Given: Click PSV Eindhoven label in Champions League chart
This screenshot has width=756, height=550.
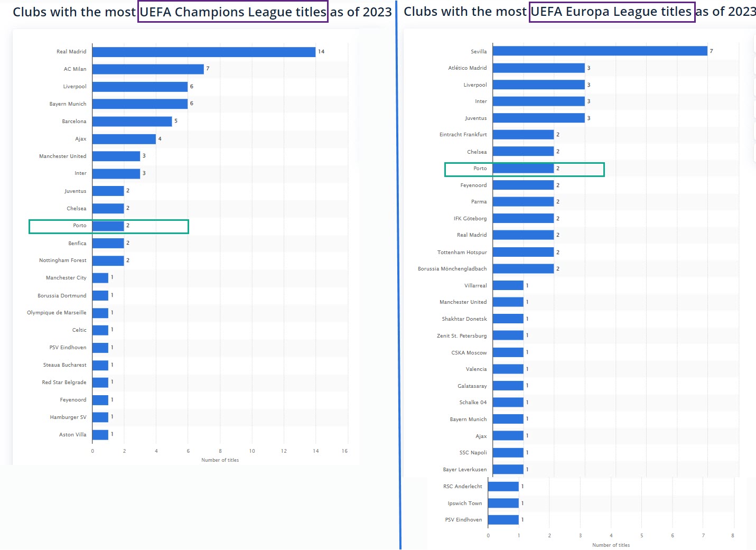Looking at the screenshot, I should coord(68,348).
